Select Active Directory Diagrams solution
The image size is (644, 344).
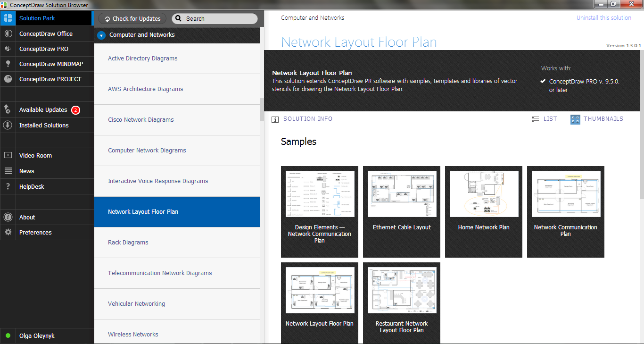click(x=177, y=59)
